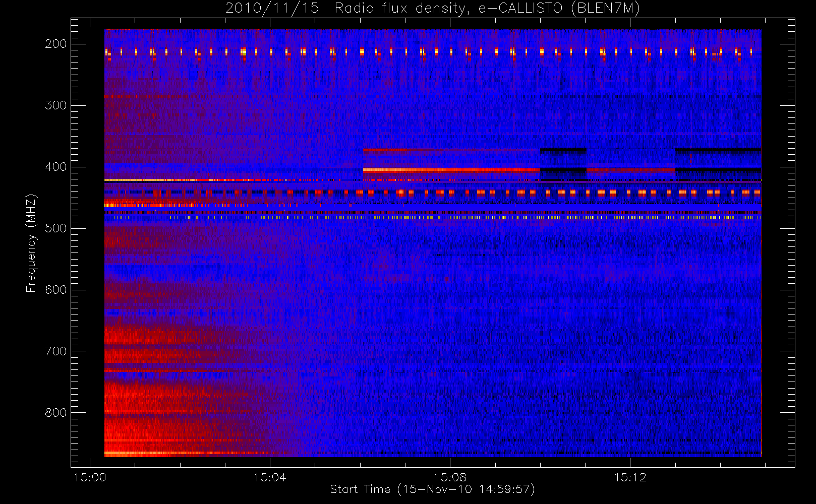Click the 500 MHz tick label
The height and width of the screenshot is (504, 816).
point(56,228)
